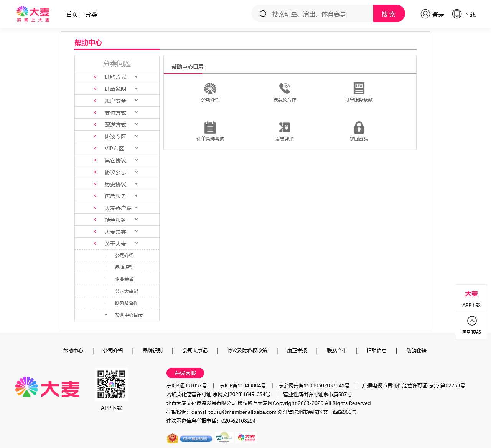Expand the 特色服务 category
491x448 pixels.
[x=117, y=220]
